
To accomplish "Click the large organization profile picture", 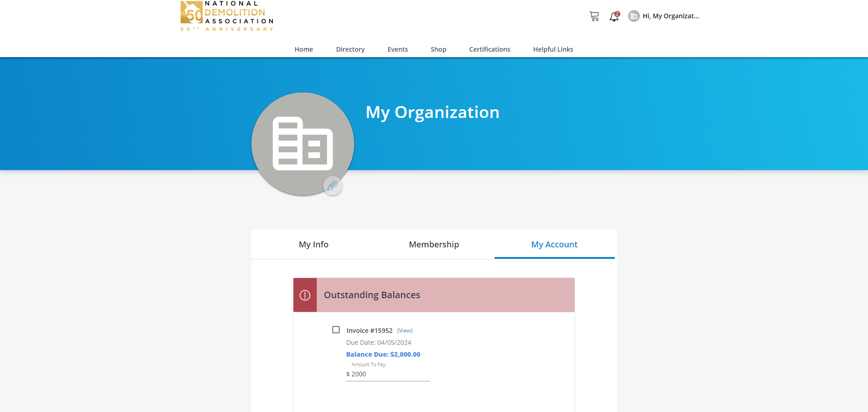I will point(302,143).
